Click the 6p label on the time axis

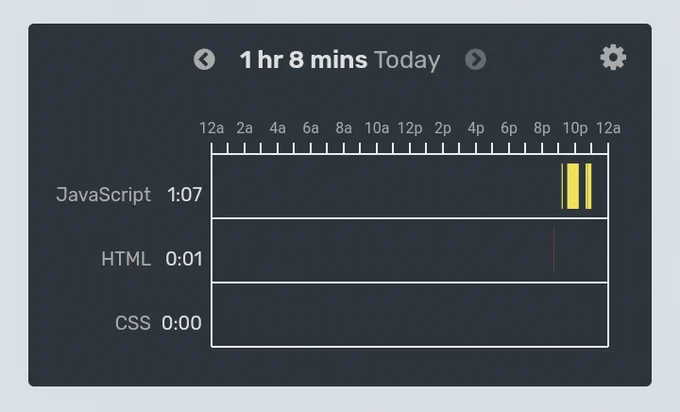pyautogui.click(x=509, y=128)
